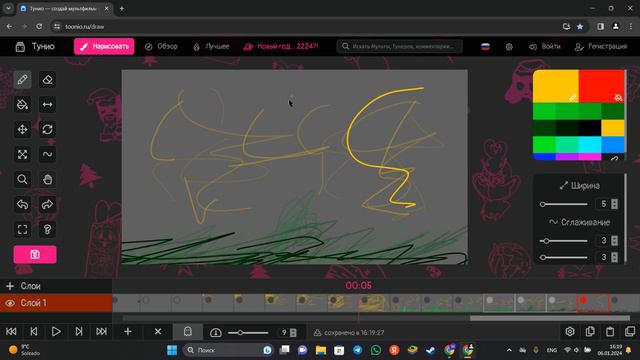Click the horizontal flip arrows tool
Viewport: 640px width, 360px height.
pyautogui.click(x=47, y=104)
